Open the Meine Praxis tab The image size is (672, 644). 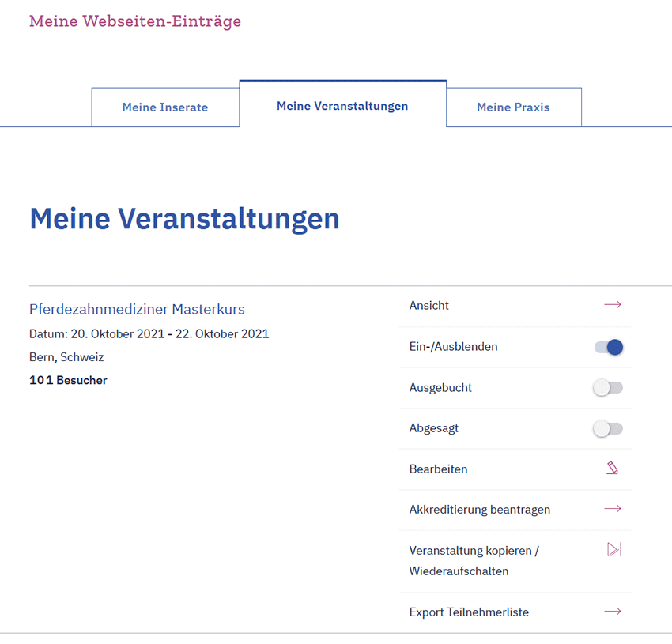(x=513, y=107)
